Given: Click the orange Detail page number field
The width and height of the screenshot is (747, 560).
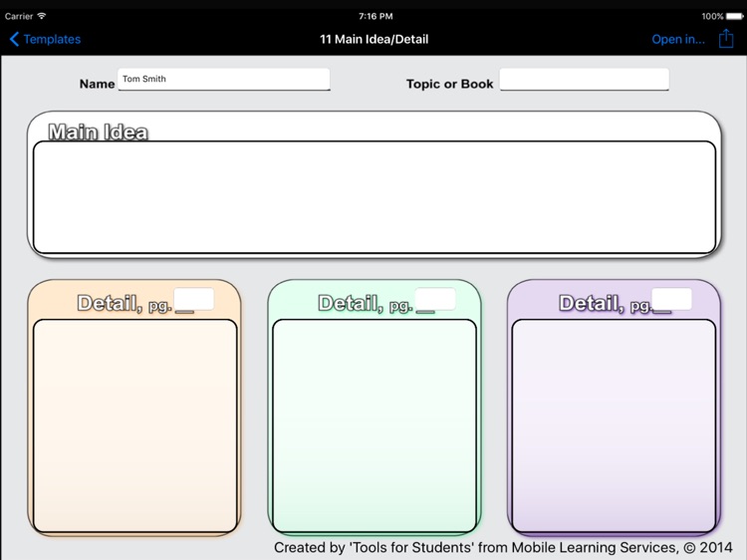Looking at the screenshot, I should [x=194, y=299].
